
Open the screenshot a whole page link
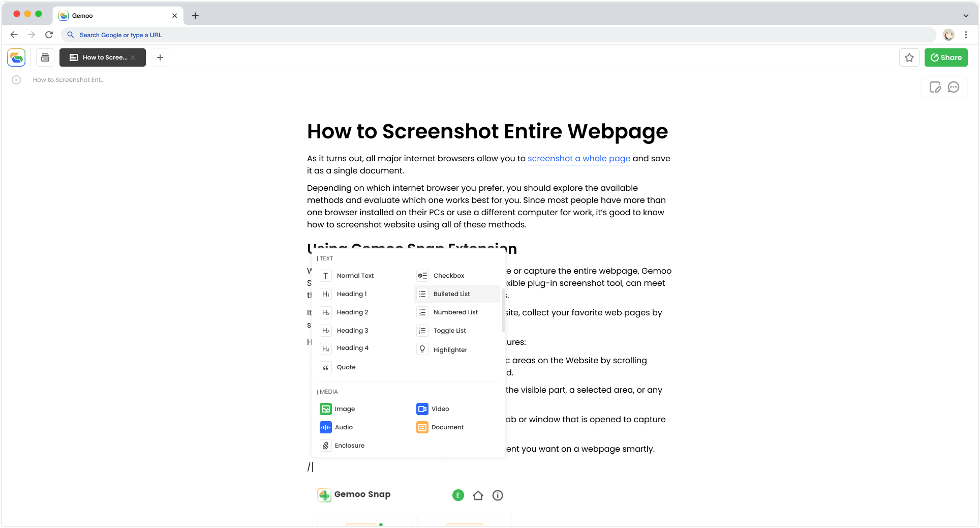point(579,159)
